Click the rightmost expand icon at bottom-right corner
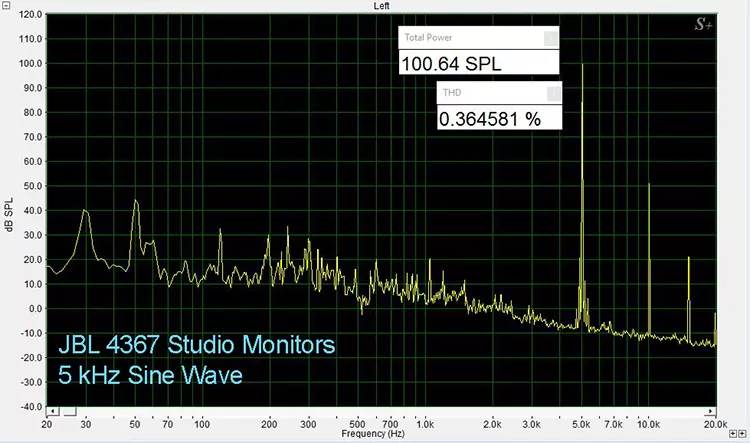Viewport: 750px width, 443px height. point(741,433)
